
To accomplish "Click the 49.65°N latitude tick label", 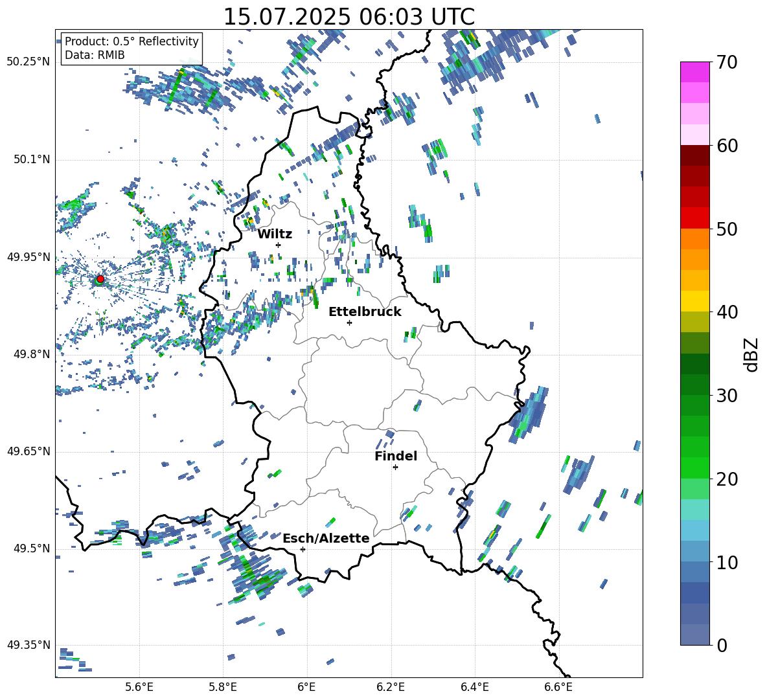I will click(x=29, y=451).
